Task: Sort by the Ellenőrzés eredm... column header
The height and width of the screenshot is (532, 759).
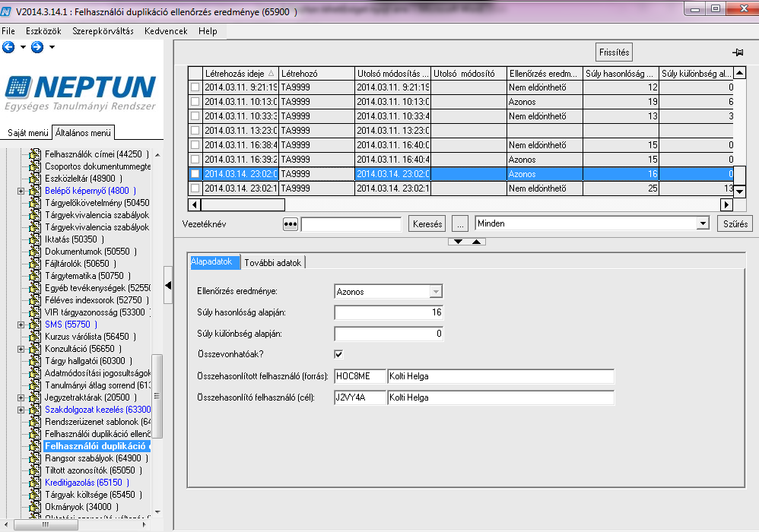Action: [545, 74]
